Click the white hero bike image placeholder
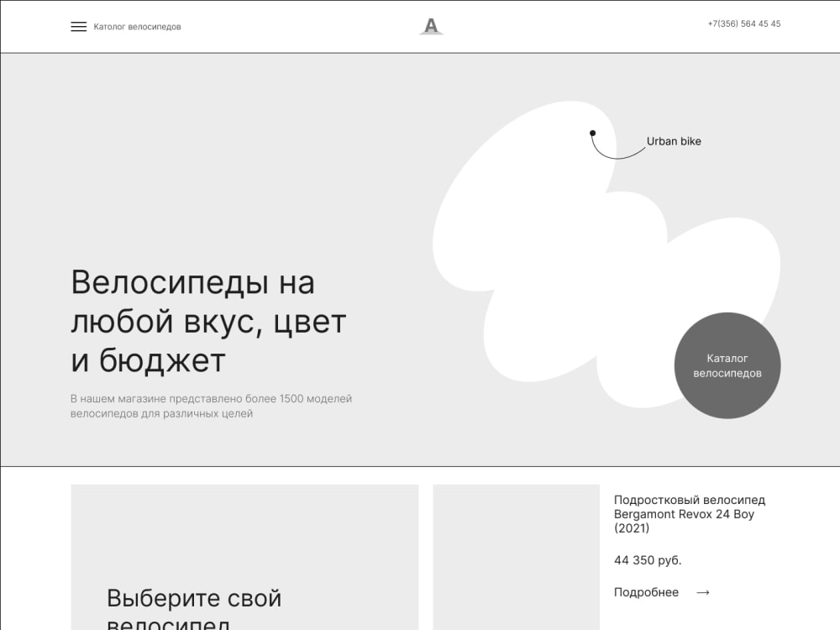 [606, 255]
